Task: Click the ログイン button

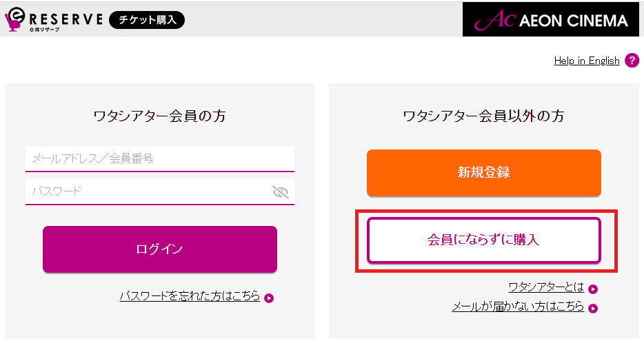Action: point(160,249)
